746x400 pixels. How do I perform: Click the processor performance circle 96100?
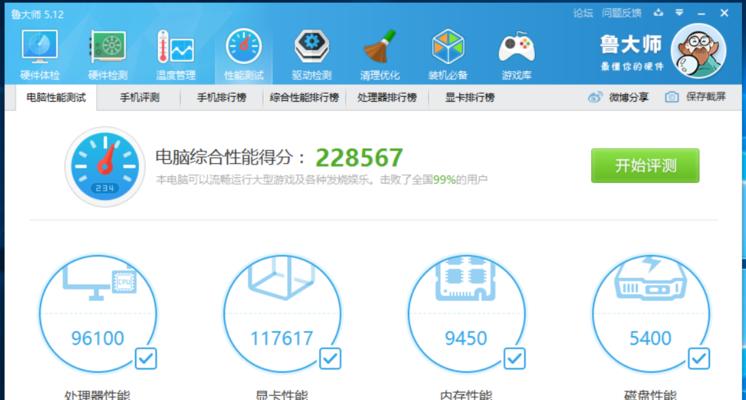[x=98, y=314]
